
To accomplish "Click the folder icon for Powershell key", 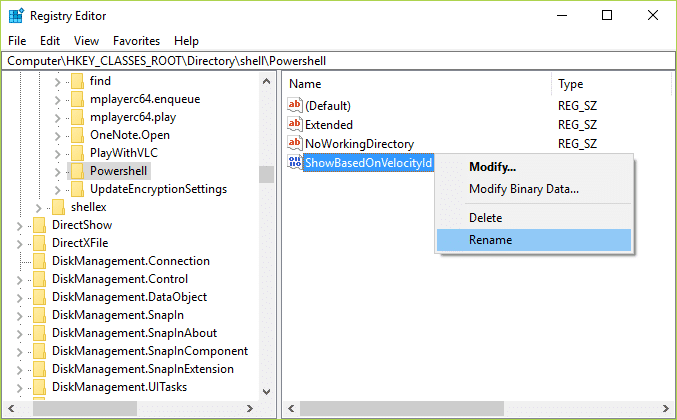I will [77, 171].
